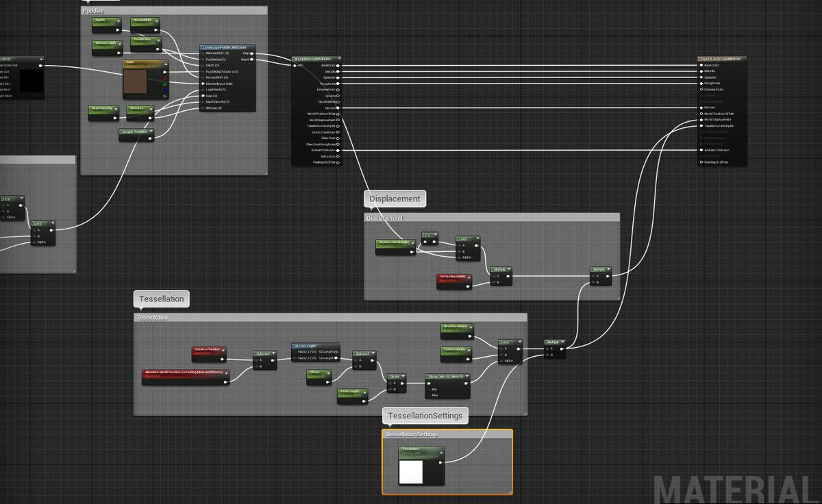Click the World Displacement input pin on material output
Screen dimensions: 822x504
(701, 120)
